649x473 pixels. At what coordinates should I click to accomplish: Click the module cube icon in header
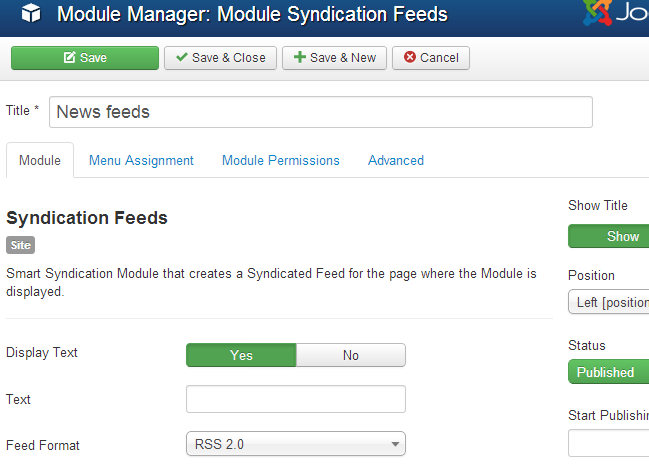tap(31, 15)
